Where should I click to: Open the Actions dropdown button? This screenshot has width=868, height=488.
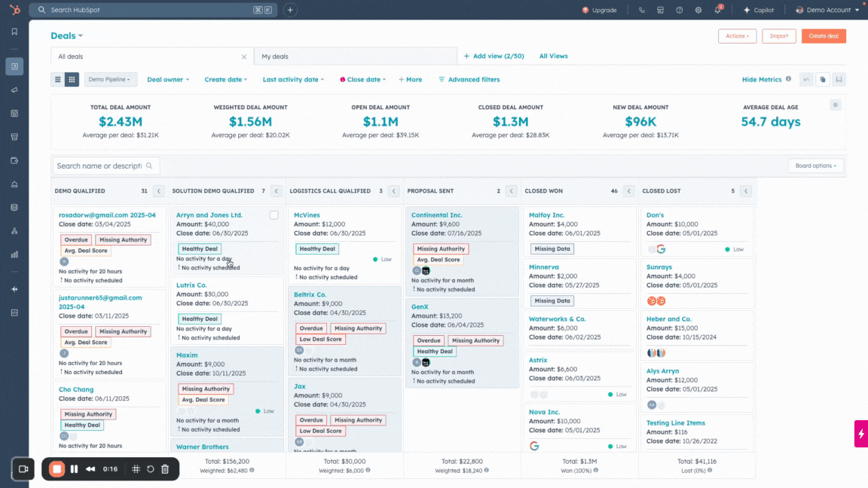click(x=738, y=36)
